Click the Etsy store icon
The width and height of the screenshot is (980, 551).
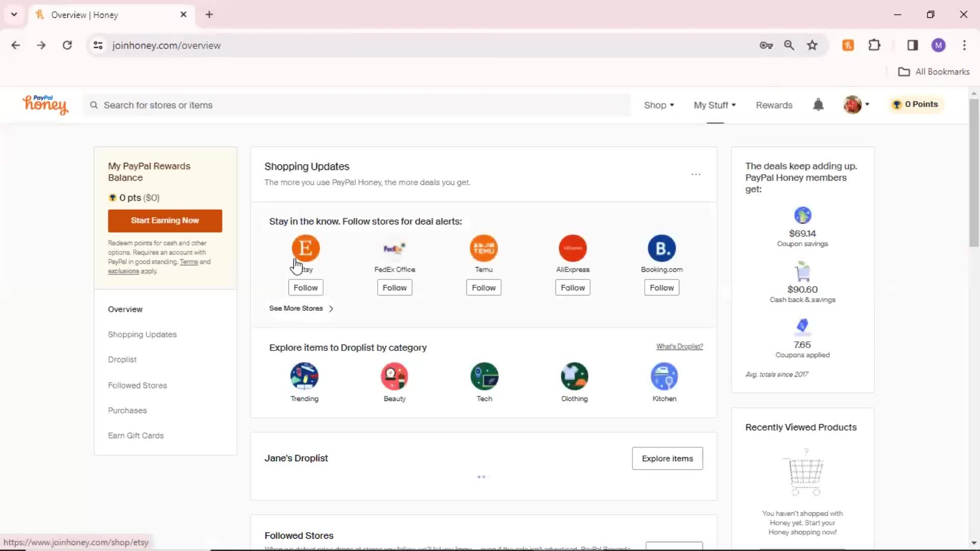[305, 248]
